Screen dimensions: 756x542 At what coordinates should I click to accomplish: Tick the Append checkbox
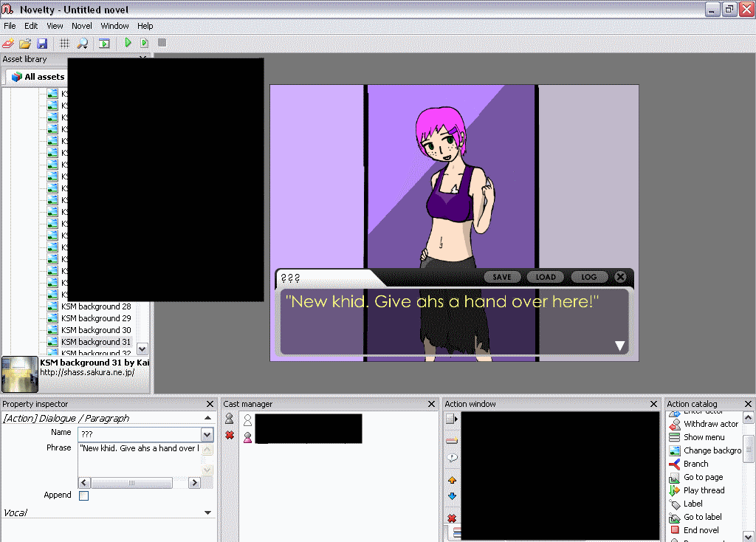[83, 495]
